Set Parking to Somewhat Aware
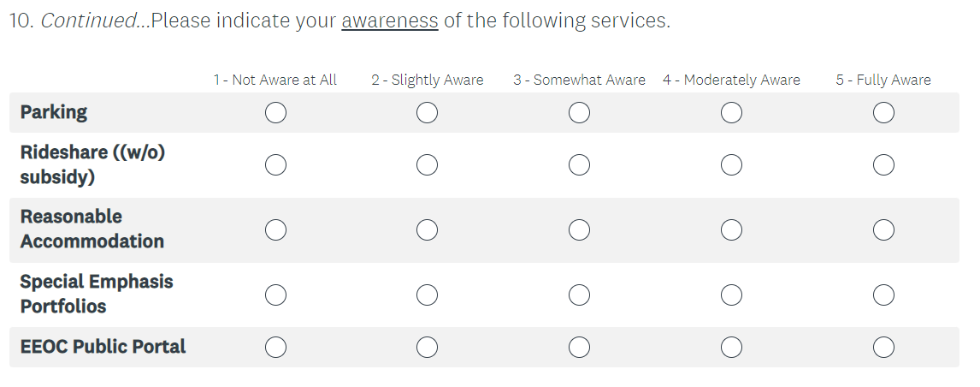Image resolution: width=980 pixels, height=387 pixels. tap(579, 113)
